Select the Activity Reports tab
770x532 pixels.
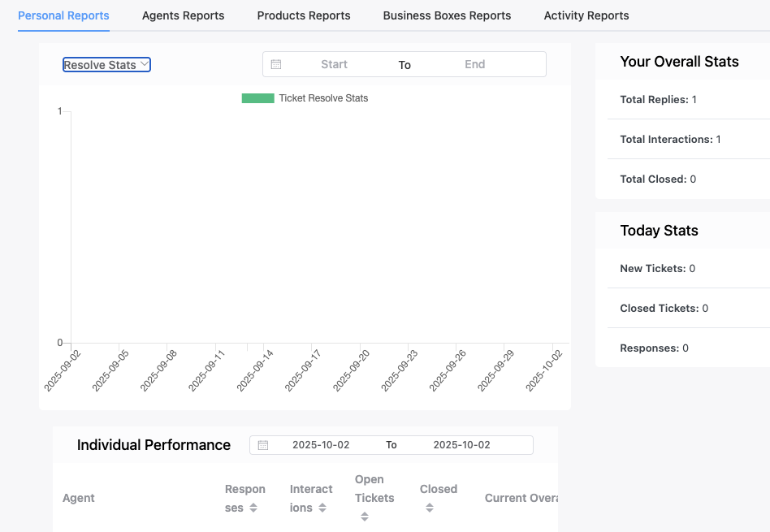tap(586, 15)
